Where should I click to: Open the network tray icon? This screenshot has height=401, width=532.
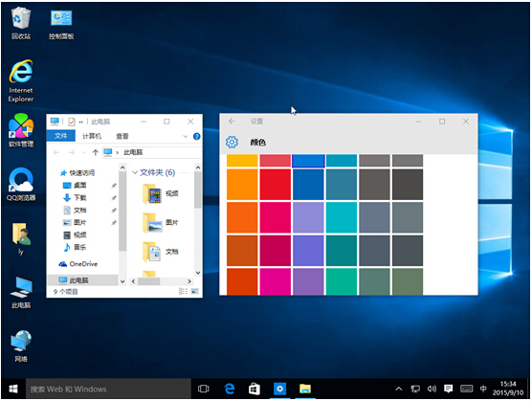[x=415, y=389]
